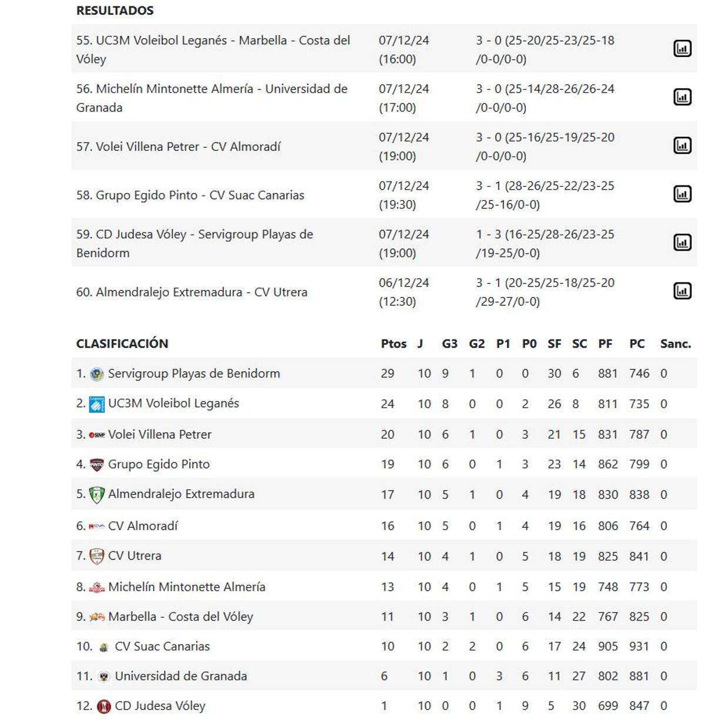Select the CD Judesa Vóley club logo
This screenshot has height=728, width=705.
[x=103, y=706]
